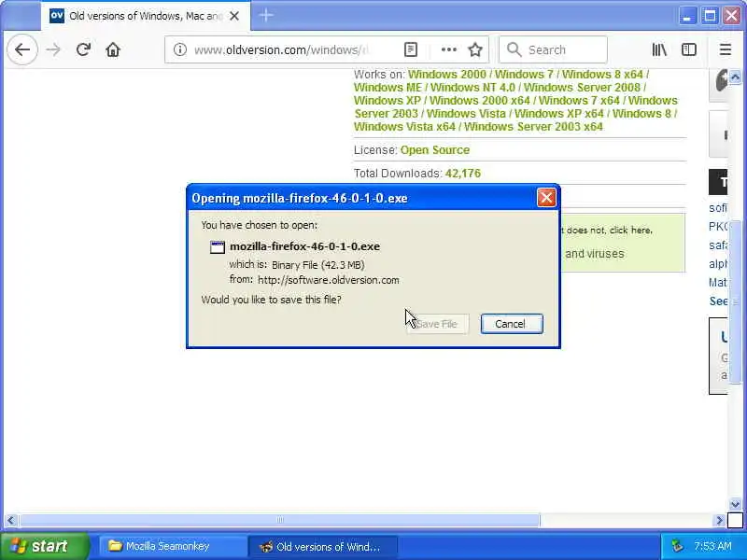
Task: Click Save File in the download dialog
Action: pyautogui.click(x=437, y=324)
